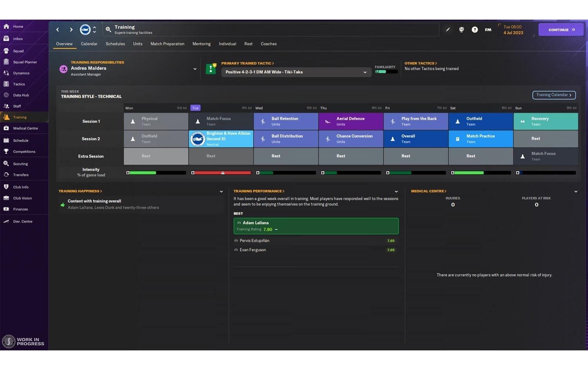Collapse the Training Happiness panel
This screenshot has width=588, height=370.
pyautogui.click(x=221, y=192)
